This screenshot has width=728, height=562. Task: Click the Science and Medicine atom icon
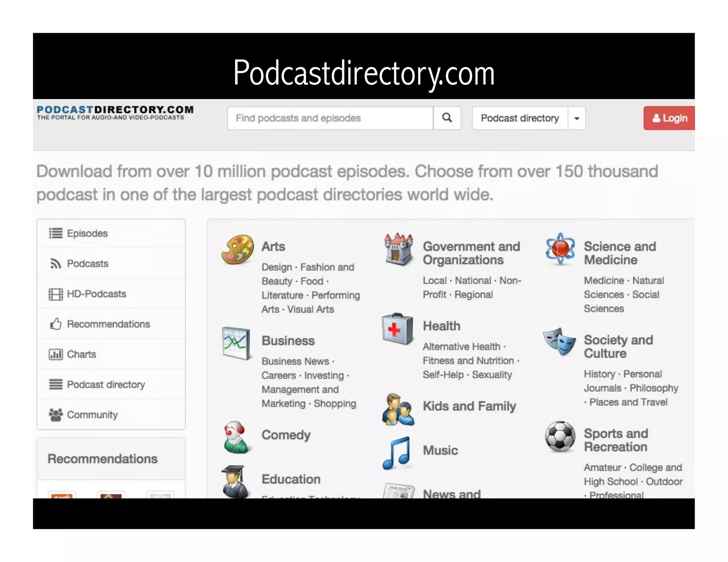coord(560,249)
